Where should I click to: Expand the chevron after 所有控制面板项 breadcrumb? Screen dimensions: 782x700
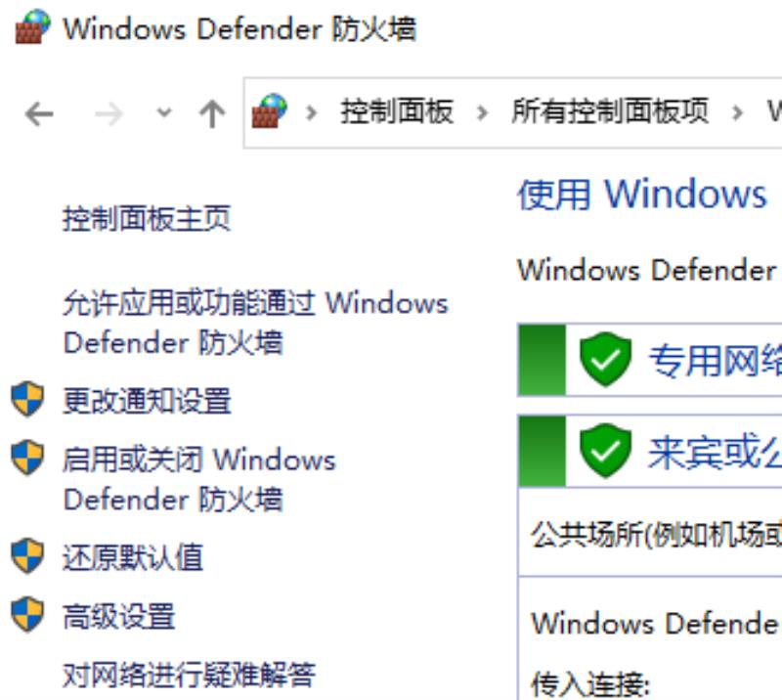pos(737,113)
